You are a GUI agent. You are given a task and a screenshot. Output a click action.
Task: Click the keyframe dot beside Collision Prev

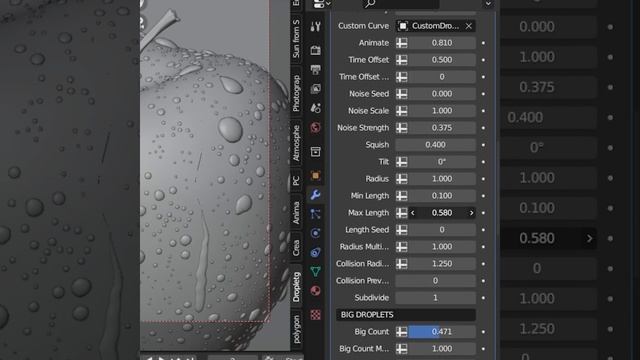[483, 281]
